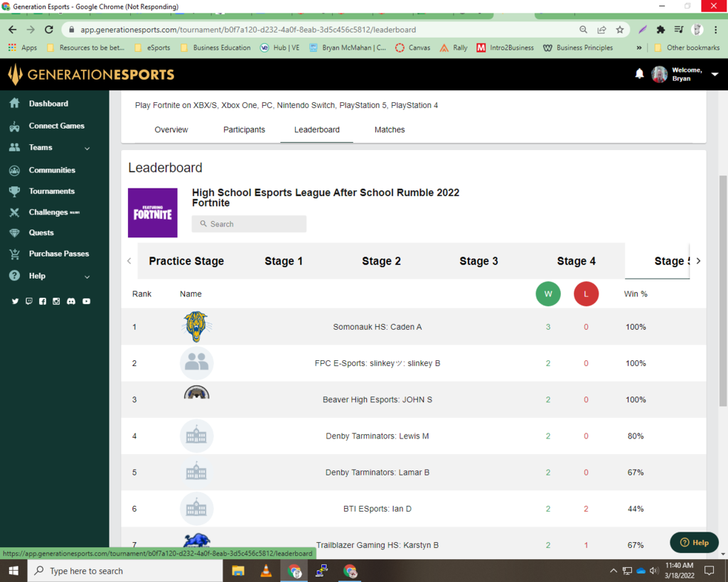Open the Tournaments sidebar link
Viewport: 728px width, 582px height.
tap(51, 191)
